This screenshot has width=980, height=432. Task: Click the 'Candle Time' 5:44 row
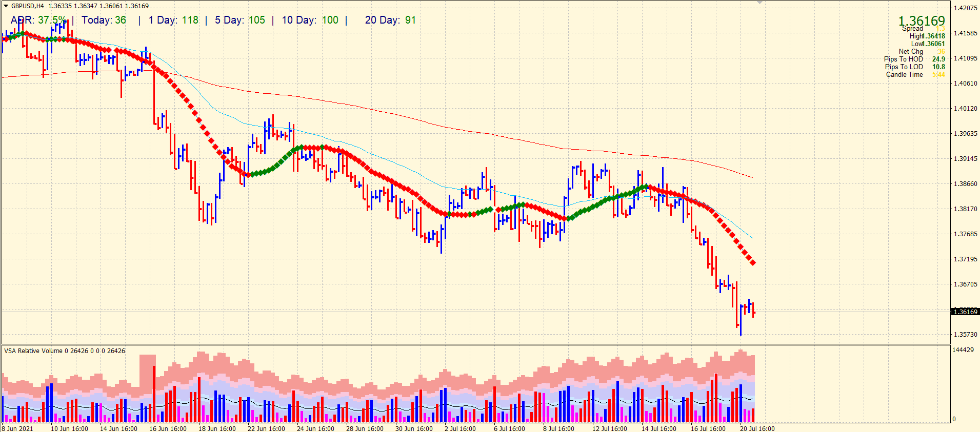(x=915, y=74)
